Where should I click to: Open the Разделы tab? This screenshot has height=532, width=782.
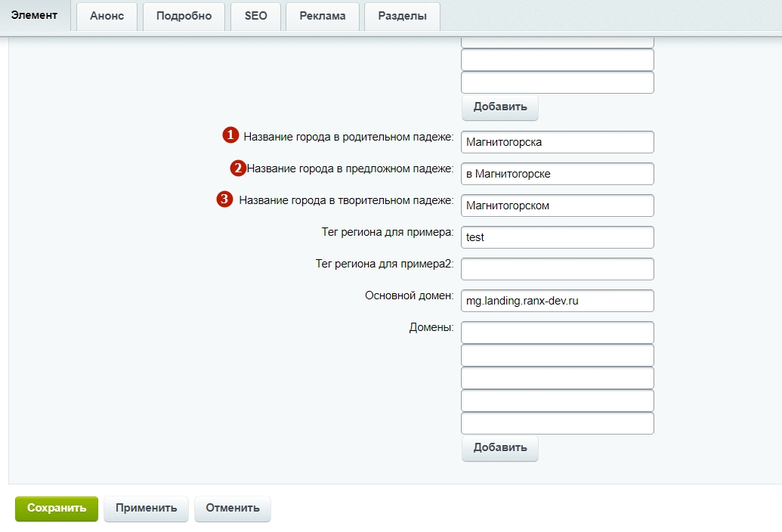click(x=402, y=16)
